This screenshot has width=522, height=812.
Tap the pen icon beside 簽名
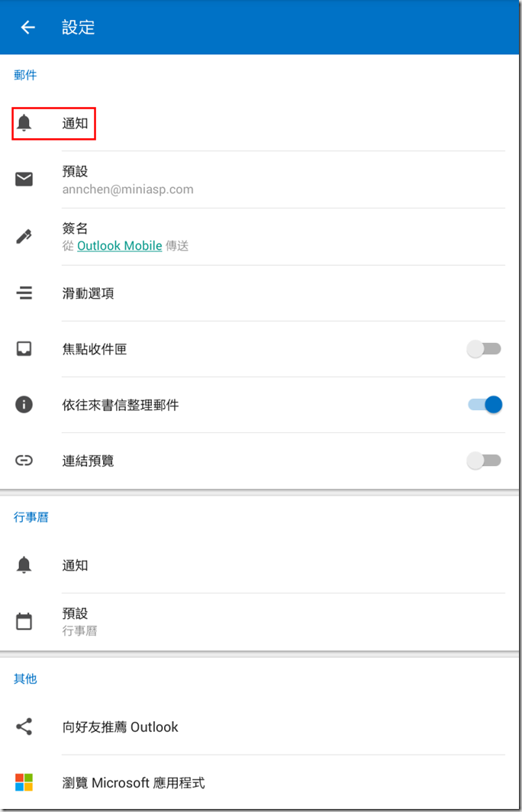pyautogui.click(x=24, y=236)
